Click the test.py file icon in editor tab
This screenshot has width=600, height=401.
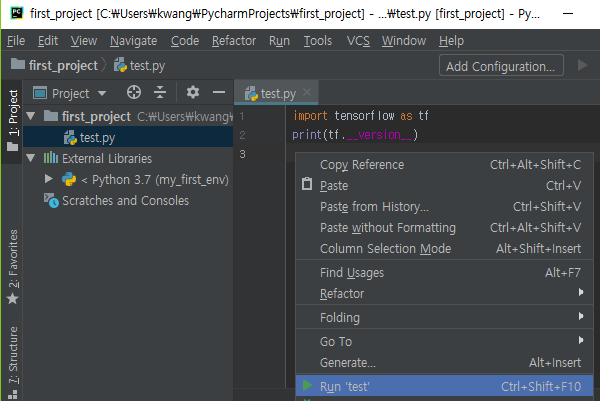[251, 93]
